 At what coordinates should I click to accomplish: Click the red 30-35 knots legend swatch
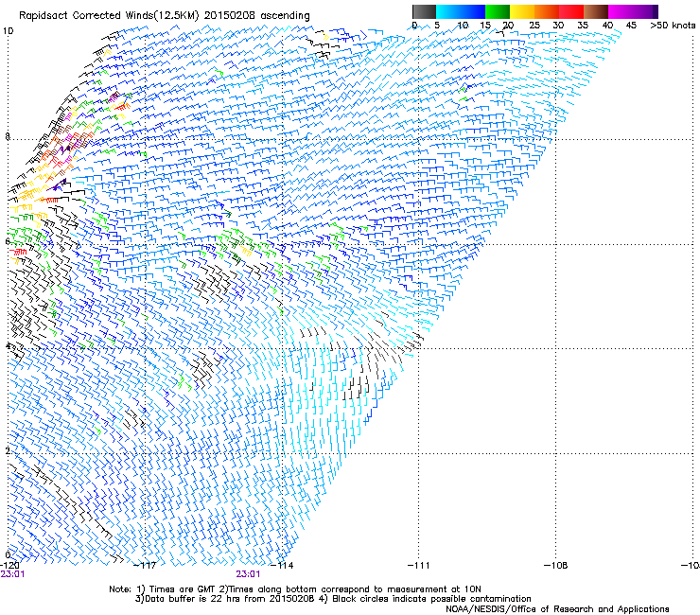coord(571,11)
